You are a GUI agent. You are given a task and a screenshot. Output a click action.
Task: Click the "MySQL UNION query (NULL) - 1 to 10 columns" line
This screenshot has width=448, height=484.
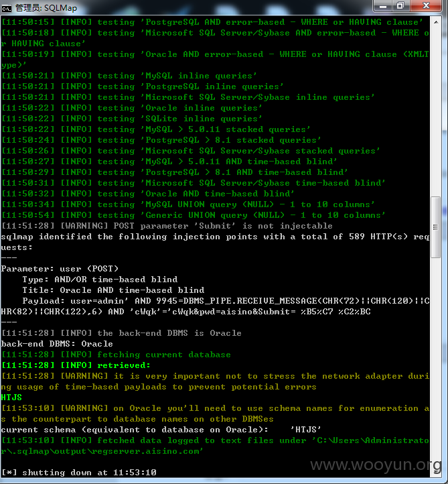pos(188,204)
